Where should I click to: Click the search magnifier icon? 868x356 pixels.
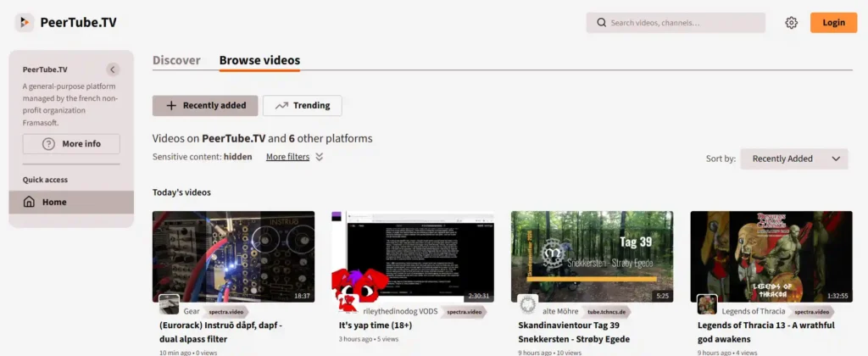(x=601, y=23)
